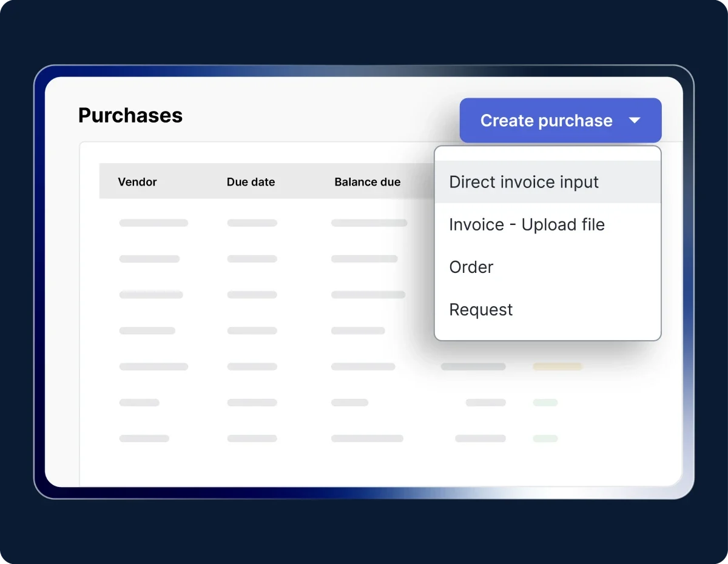728x564 pixels.
Task: Click the green status badge in sixth row
Action: pos(545,403)
